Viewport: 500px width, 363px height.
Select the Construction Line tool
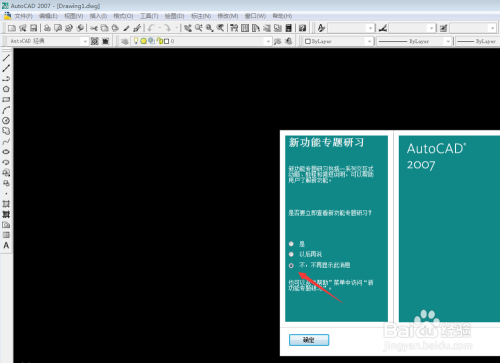(x=6, y=68)
